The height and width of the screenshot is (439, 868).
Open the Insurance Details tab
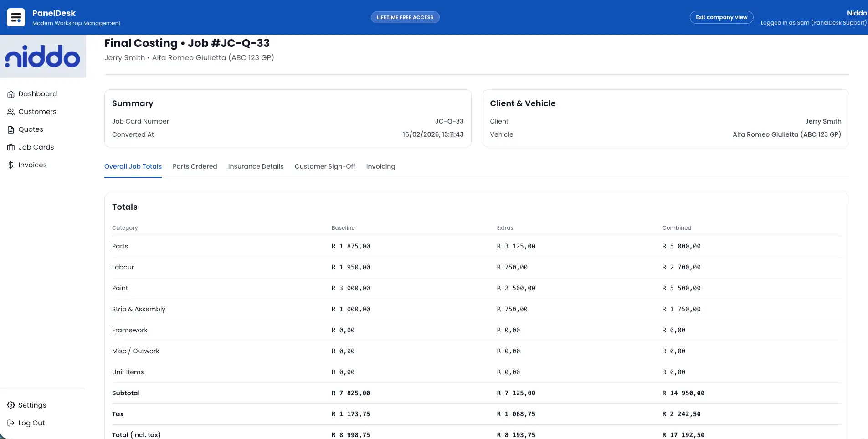pos(256,166)
